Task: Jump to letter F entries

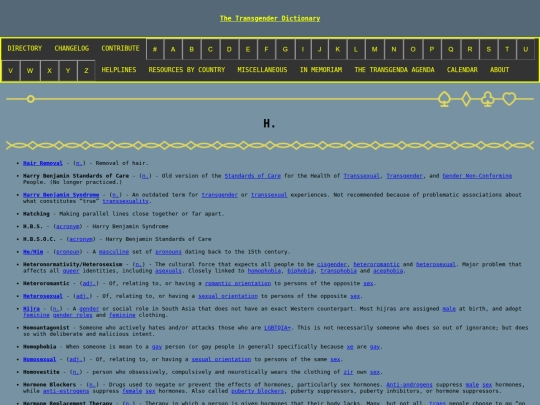Action: pos(266,49)
